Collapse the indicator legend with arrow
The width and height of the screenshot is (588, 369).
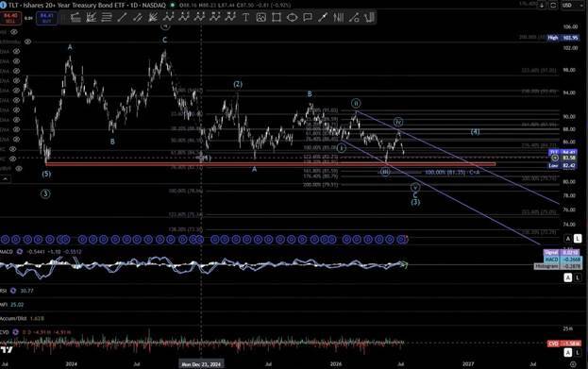point(5,179)
